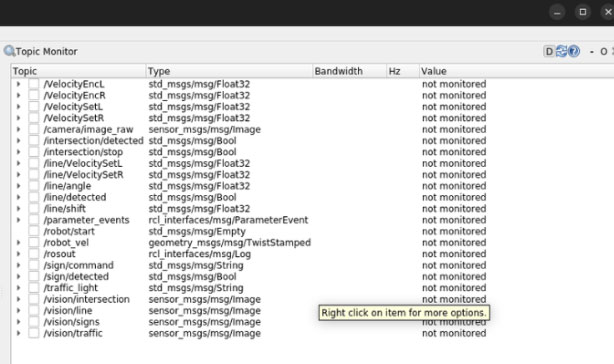
Task: Enable the /parameter_events checkbox
Action: [x=34, y=220]
